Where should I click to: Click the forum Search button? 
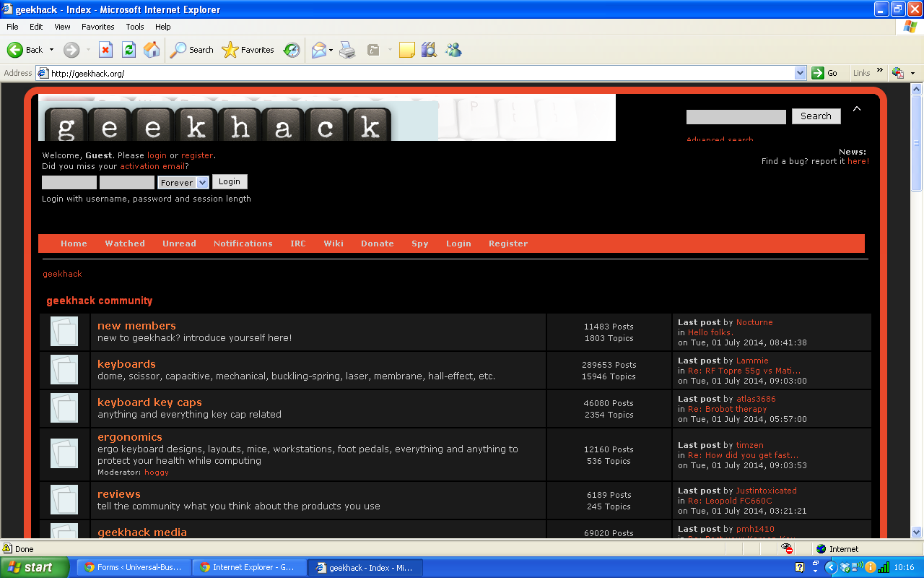pos(816,116)
